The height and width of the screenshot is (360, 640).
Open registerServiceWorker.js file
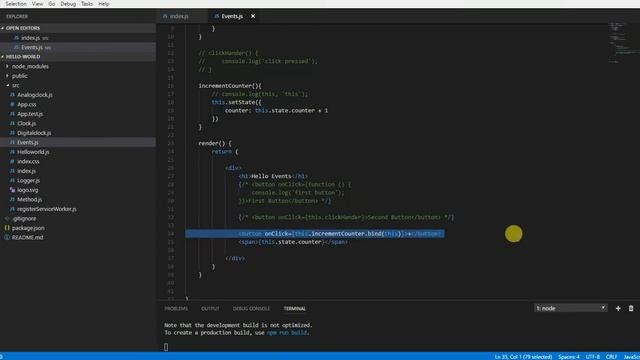47,209
